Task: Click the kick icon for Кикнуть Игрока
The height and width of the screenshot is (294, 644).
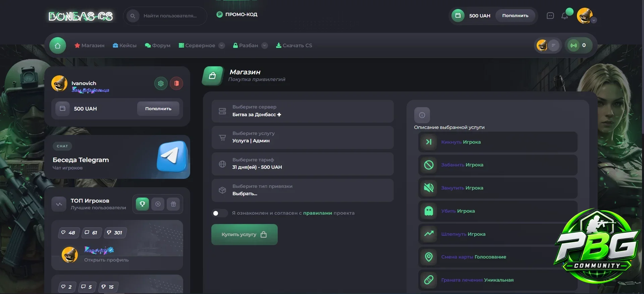Action: (429, 142)
